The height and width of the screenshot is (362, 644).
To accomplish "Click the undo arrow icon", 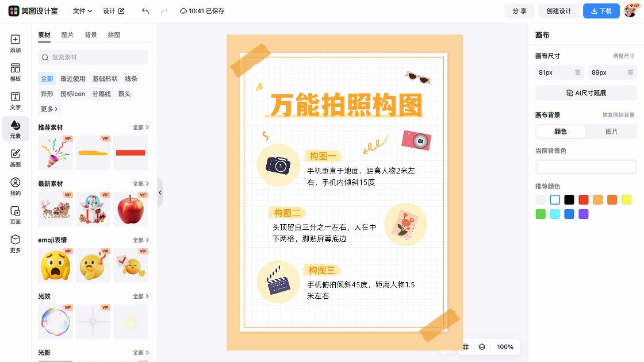I will (145, 11).
